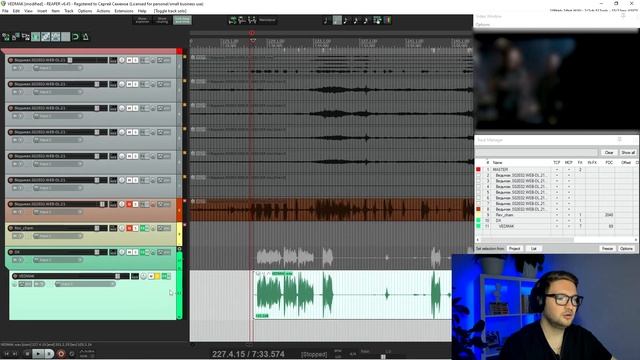The image size is (640, 360).
Task: Unmute the Rev_cham track via red mute button
Action: coord(129,228)
